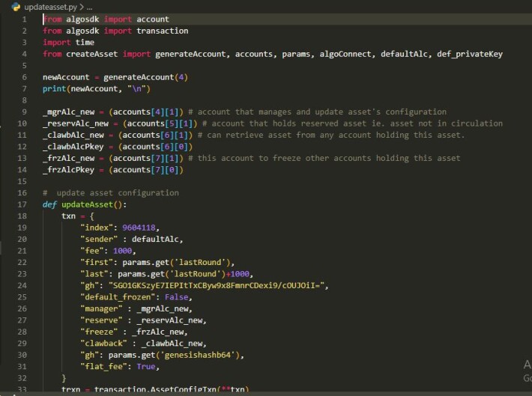Click '_clawbAlcPkey' on line 12
This screenshot has width=532, height=396.
(x=73, y=147)
